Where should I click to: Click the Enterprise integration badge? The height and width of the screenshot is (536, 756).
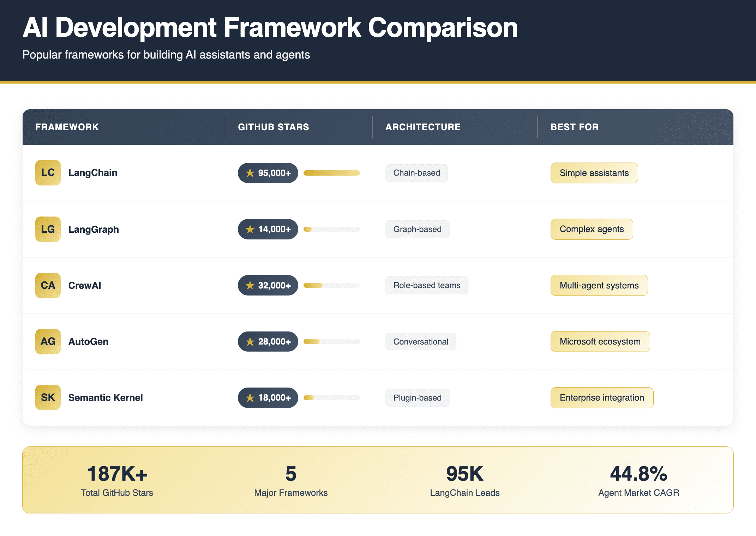(602, 398)
